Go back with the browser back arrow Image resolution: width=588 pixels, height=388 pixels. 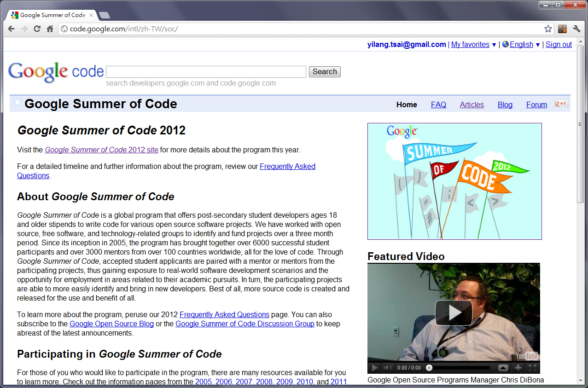pos(12,29)
